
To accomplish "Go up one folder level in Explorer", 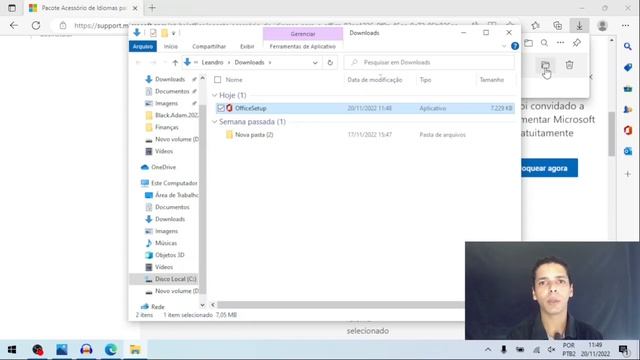I will [x=175, y=62].
